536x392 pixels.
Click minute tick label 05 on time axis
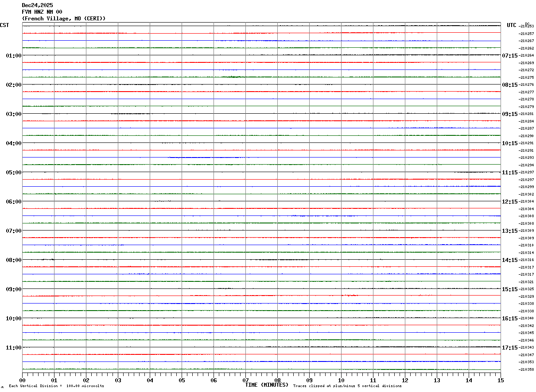click(x=182, y=380)
